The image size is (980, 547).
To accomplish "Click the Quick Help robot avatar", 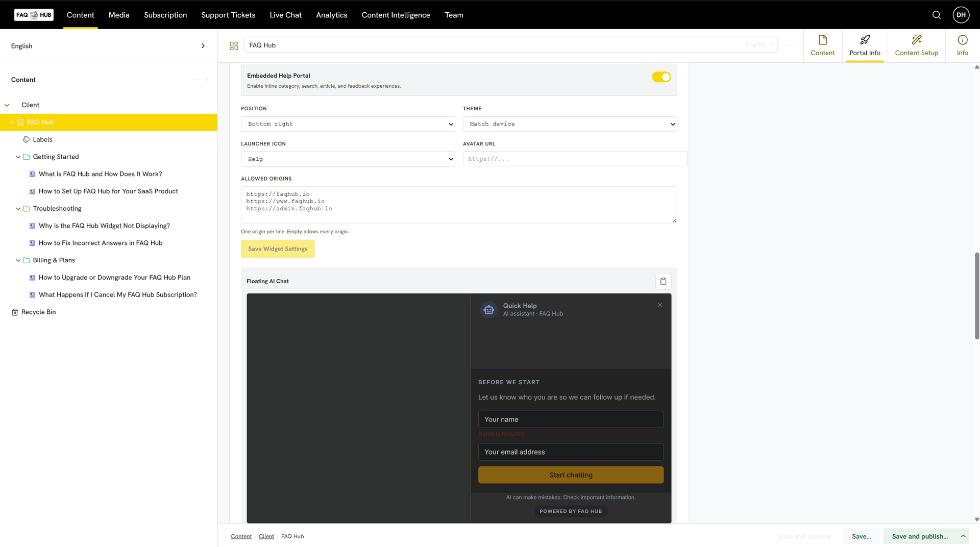I will point(489,310).
